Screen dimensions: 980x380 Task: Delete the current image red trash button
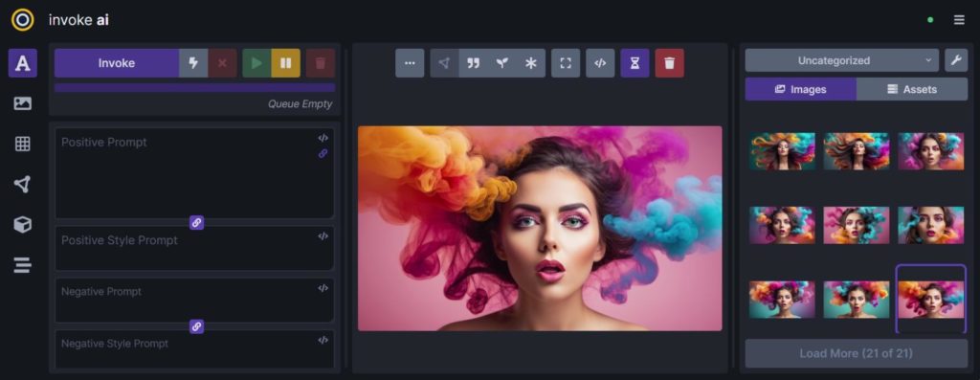click(669, 63)
